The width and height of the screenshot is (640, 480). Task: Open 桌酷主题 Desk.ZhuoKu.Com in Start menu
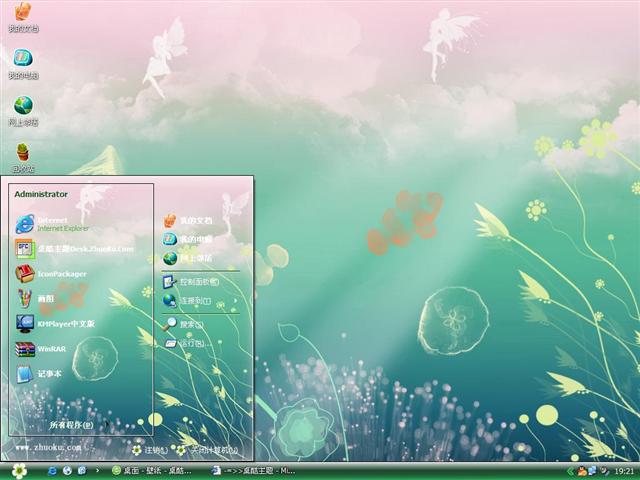tap(74, 249)
